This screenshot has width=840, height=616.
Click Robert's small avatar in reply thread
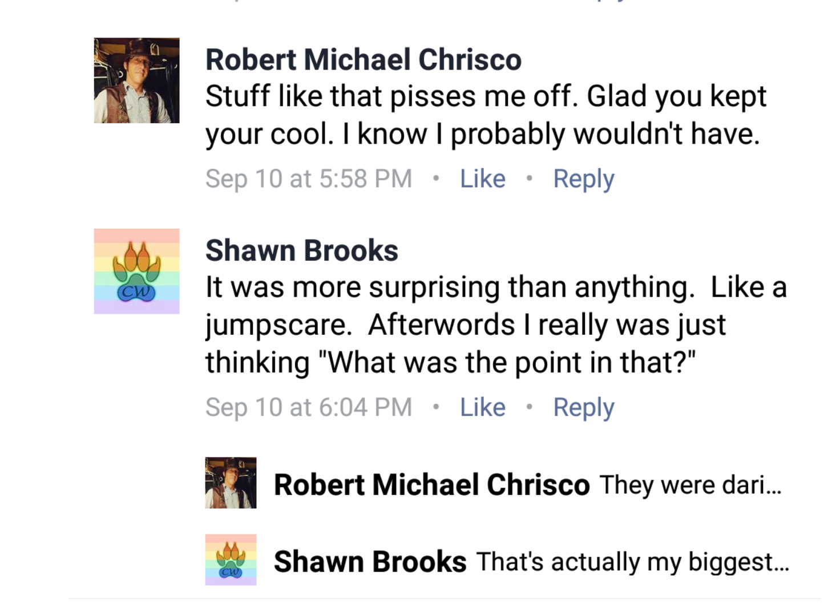point(231,483)
